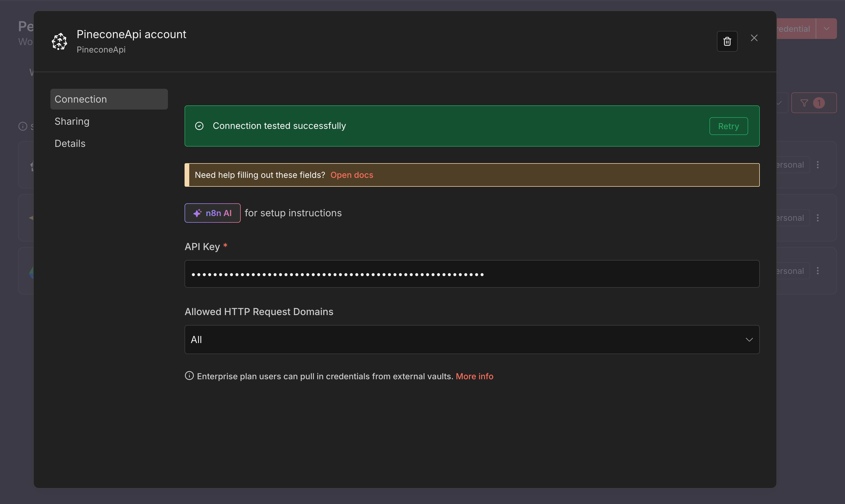845x504 pixels.
Task: Click the Pinecone logo icon in header
Action: 60,41
